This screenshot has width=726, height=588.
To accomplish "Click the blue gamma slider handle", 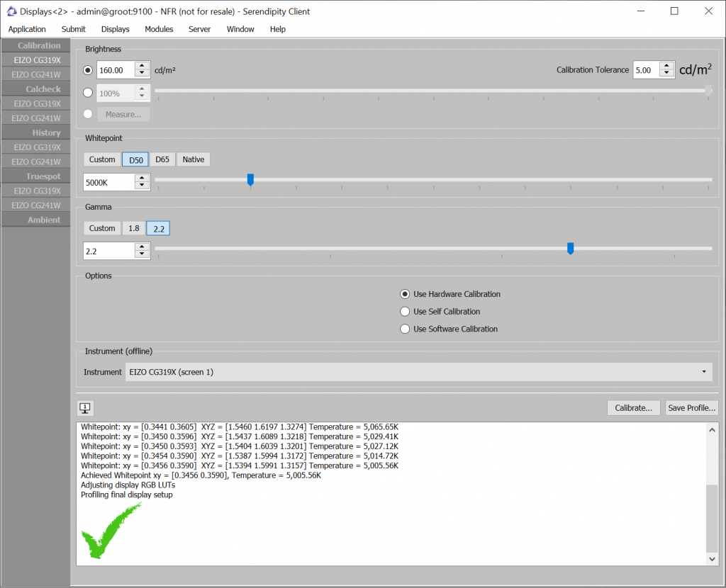I will [570, 249].
